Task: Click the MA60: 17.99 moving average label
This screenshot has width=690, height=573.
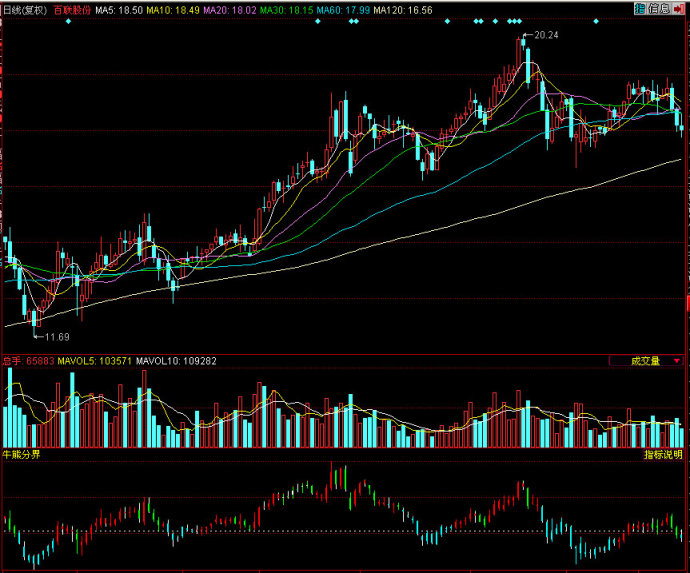Action: click(x=342, y=10)
